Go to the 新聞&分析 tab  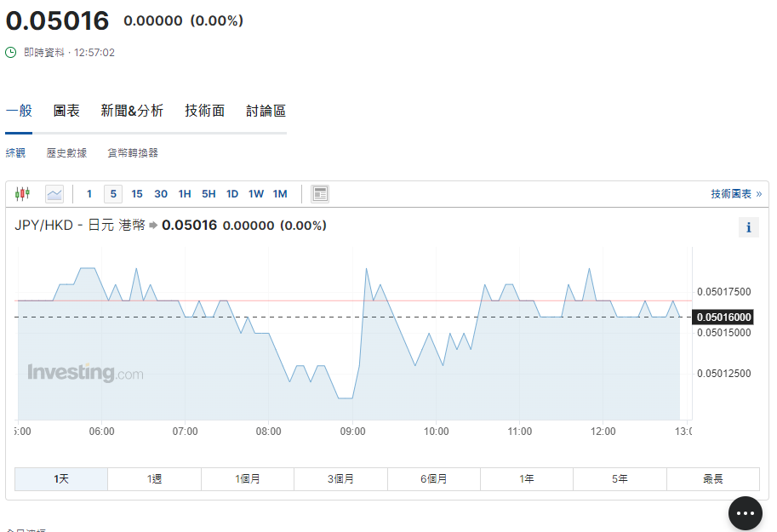pos(132,111)
